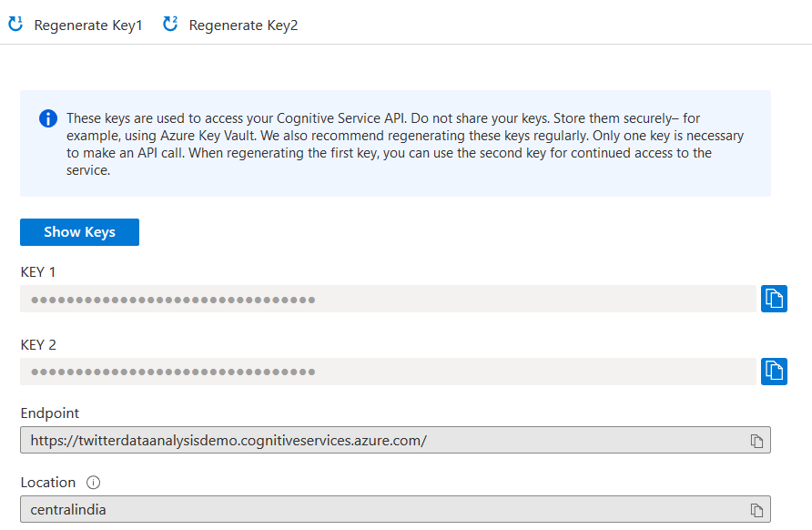Select the Regenerate Key2 text label

coord(243,25)
